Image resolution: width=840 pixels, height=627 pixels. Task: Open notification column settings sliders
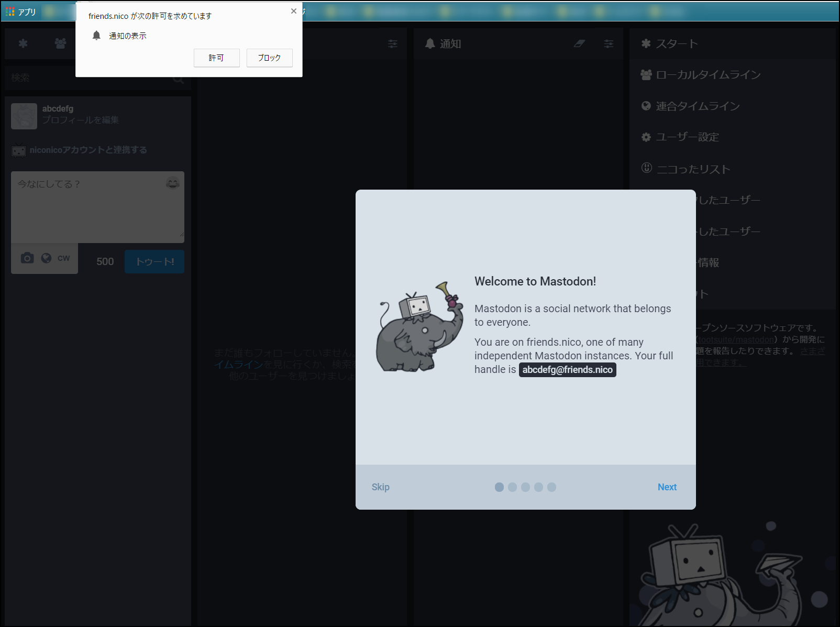[609, 44]
